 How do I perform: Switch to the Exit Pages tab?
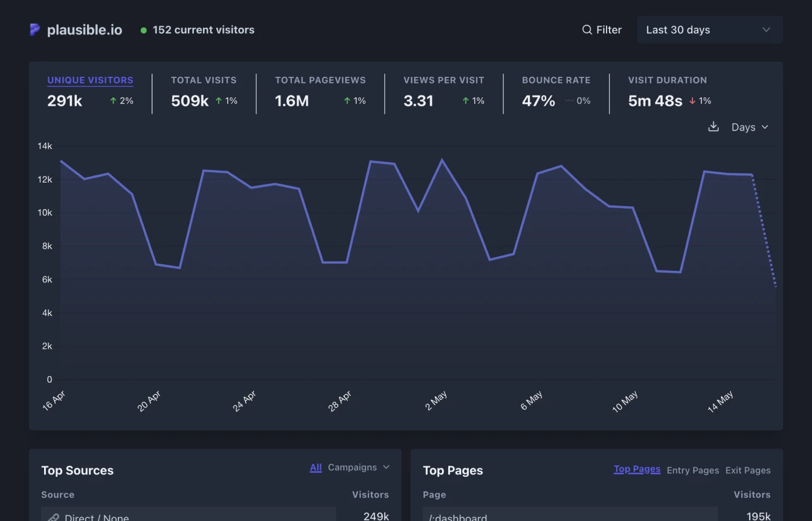click(x=748, y=470)
